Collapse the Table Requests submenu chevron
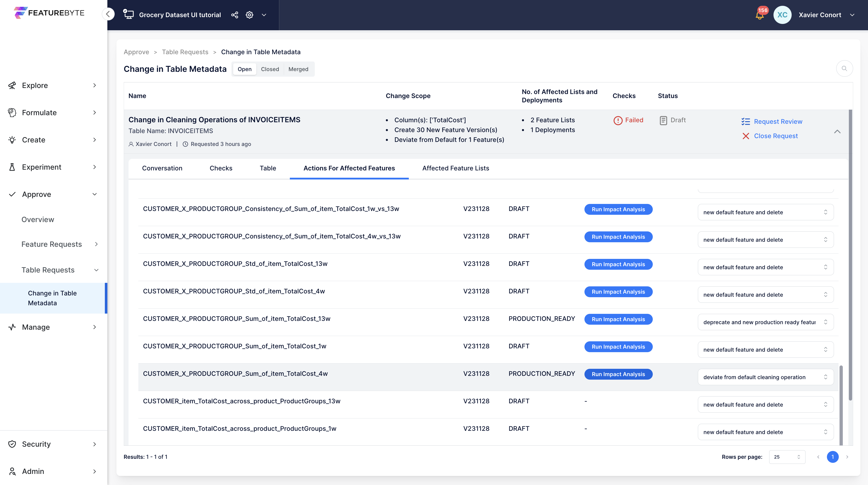Viewport: 868px width, 485px height. [96, 270]
